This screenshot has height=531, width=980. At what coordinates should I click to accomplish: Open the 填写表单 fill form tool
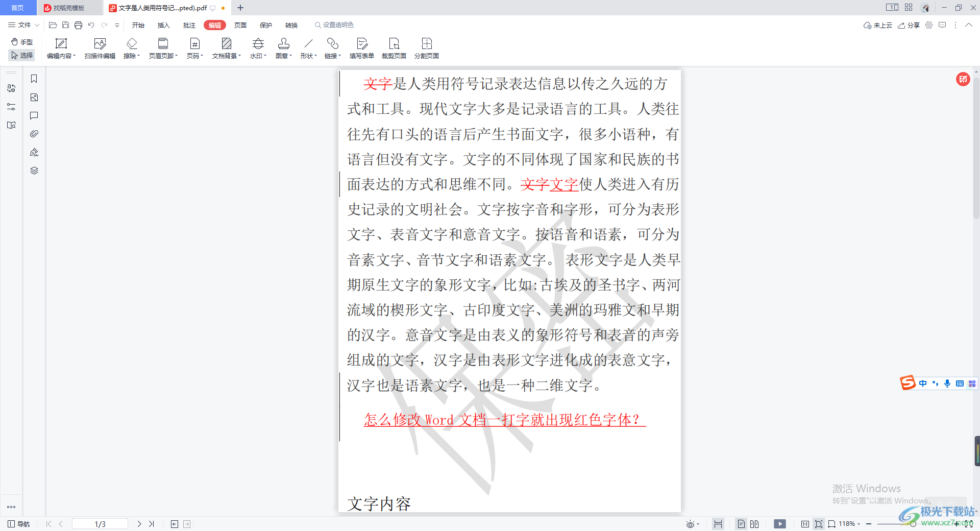coord(362,49)
